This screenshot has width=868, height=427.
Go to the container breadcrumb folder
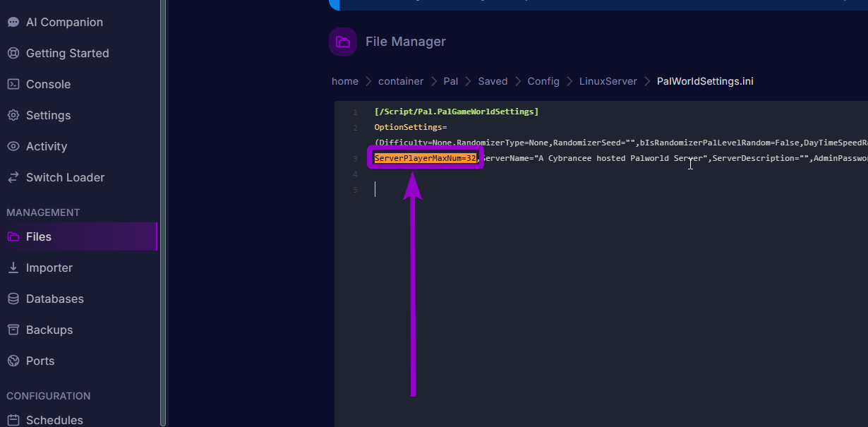pyautogui.click(x=401, y=81)
